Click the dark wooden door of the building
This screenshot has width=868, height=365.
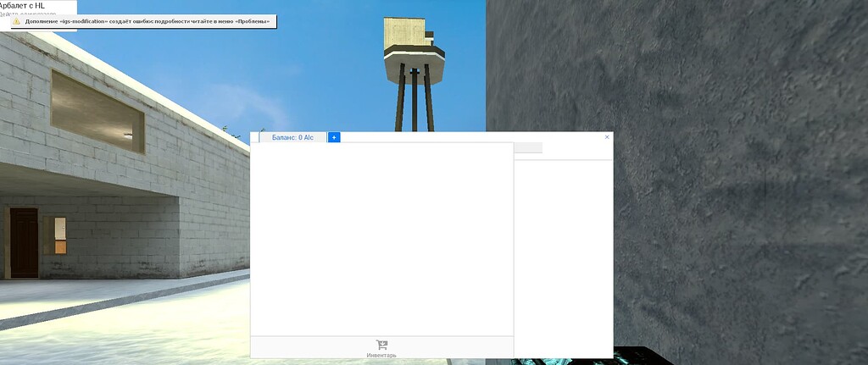point(24,243)
